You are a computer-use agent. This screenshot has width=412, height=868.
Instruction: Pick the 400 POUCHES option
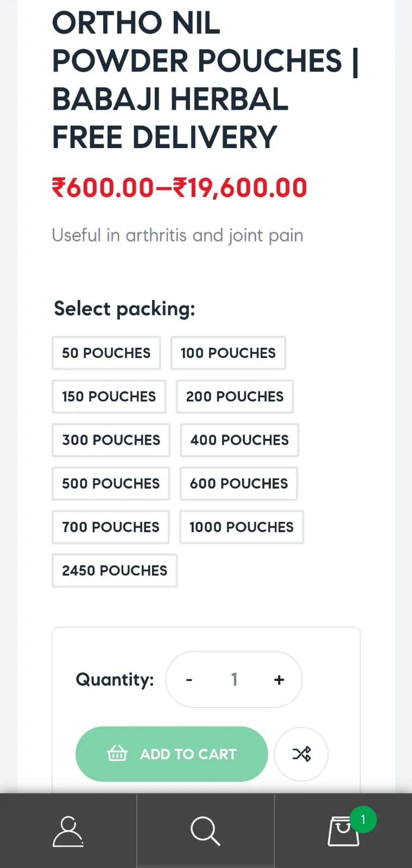tap(239, 440)
